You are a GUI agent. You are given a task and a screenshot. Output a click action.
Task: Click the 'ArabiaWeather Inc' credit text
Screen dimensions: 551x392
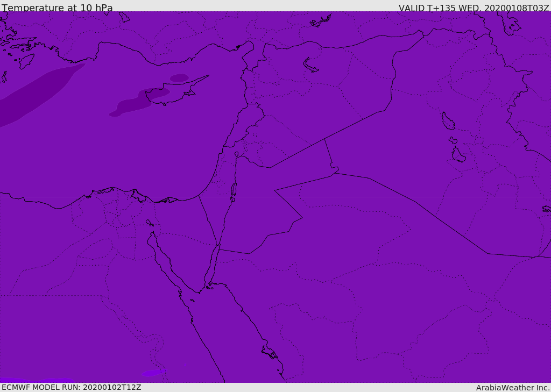point(513,388)
